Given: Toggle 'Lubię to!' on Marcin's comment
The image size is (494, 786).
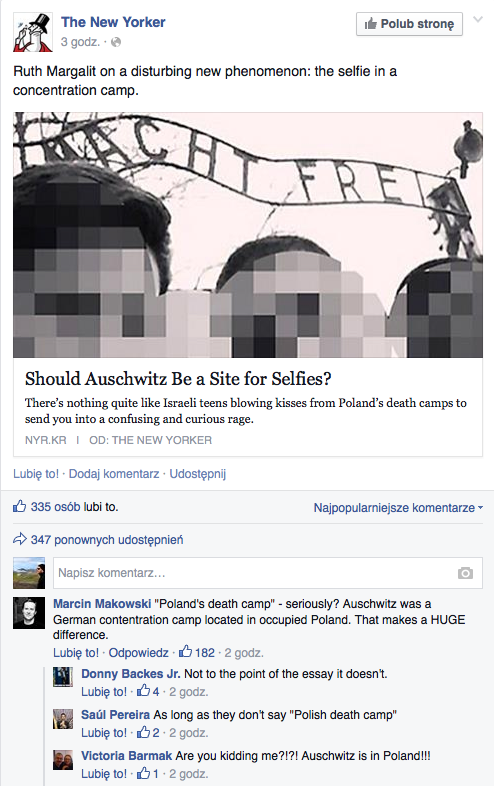Looking at the screenshot, I should point(76,653).
